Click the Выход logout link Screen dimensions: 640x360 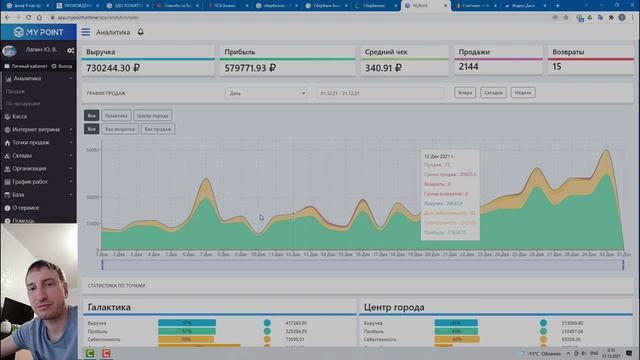62,66
